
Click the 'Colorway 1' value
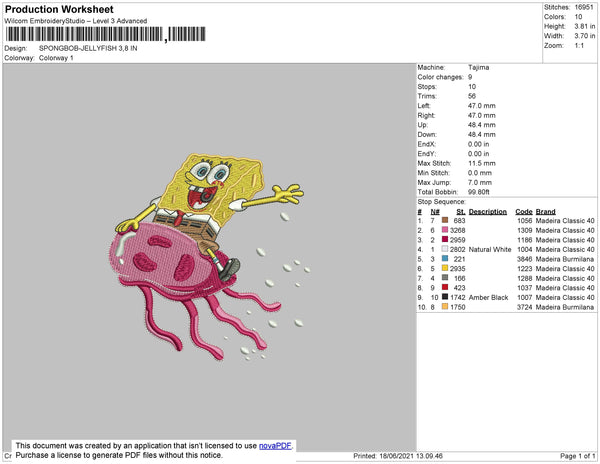pyautogui.click(x=56, y=58)
